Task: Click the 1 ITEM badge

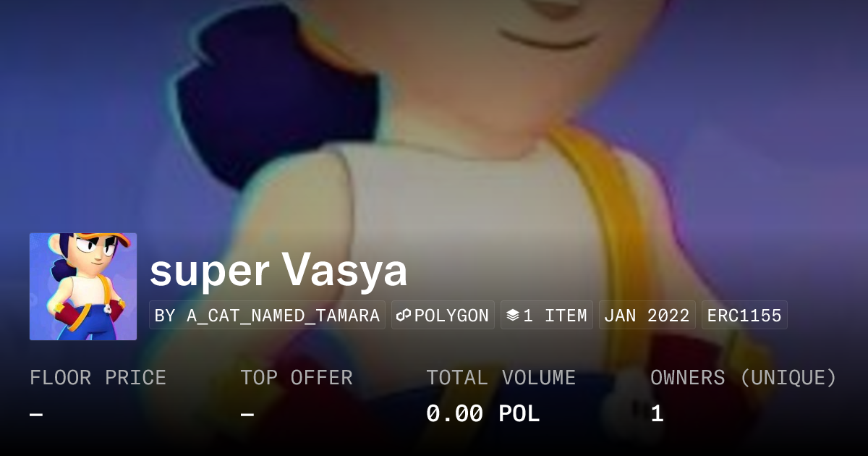Action: pos(546,316)
